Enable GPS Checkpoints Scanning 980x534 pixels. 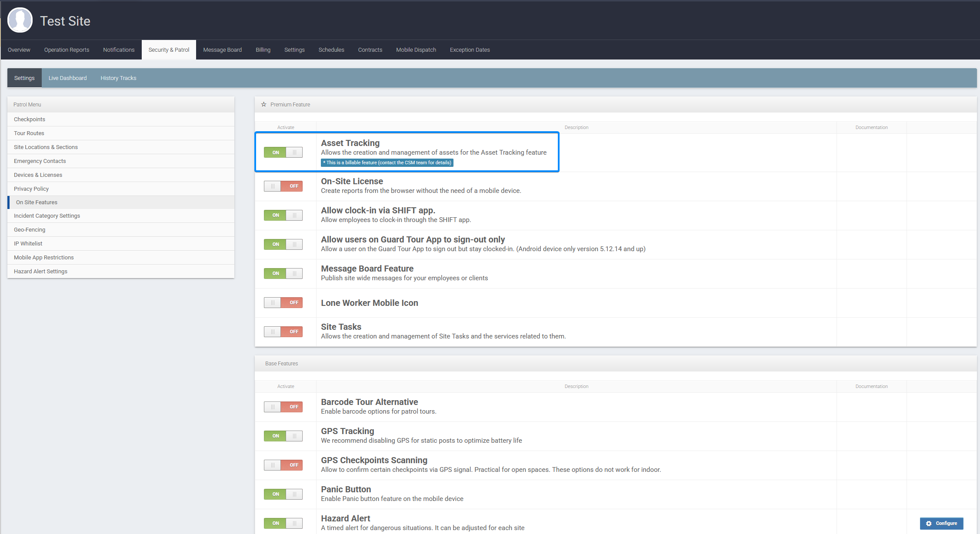(x=283, y=465)
